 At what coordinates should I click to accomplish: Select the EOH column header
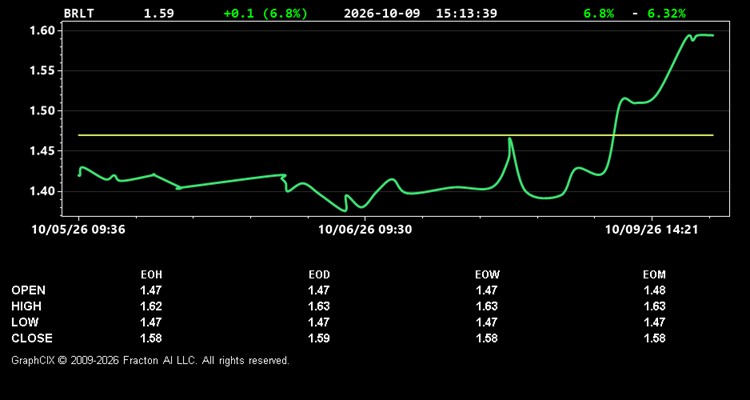(x=151, y=275)
